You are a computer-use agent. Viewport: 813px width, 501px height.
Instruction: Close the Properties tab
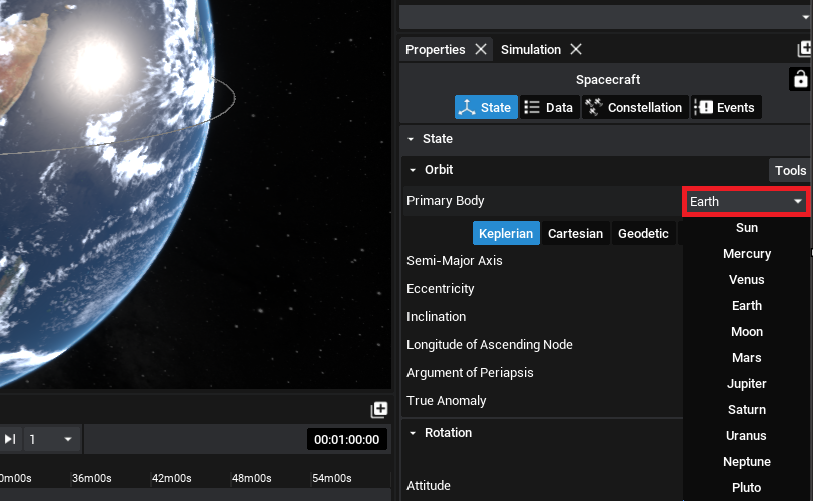481,49
